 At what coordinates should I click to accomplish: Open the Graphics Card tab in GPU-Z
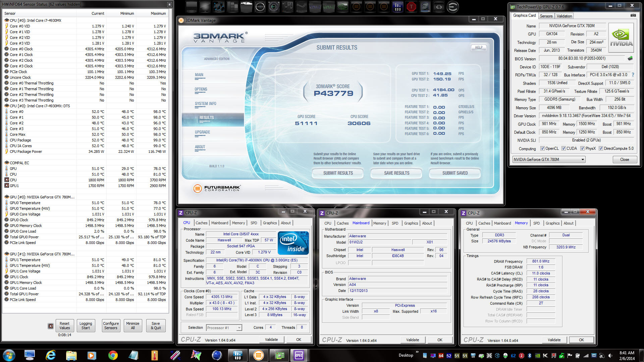point(524,15)
